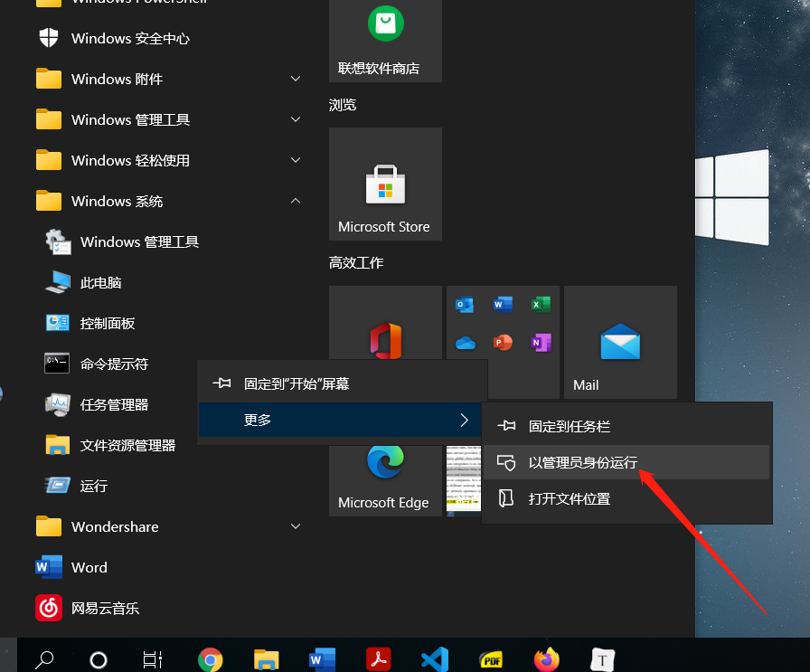810x672 pixels.
Task: Expand the Wondershare folder chevron
Action: coord(296,526)
